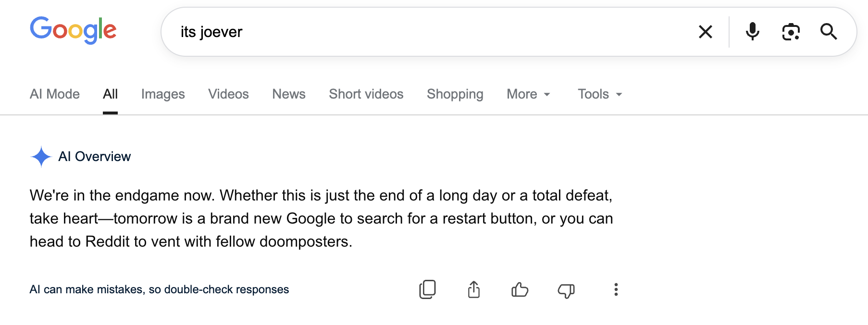Viewport: 868px width, 325px height.
Task: Select the Images tab
Action: tap(163, 94)
